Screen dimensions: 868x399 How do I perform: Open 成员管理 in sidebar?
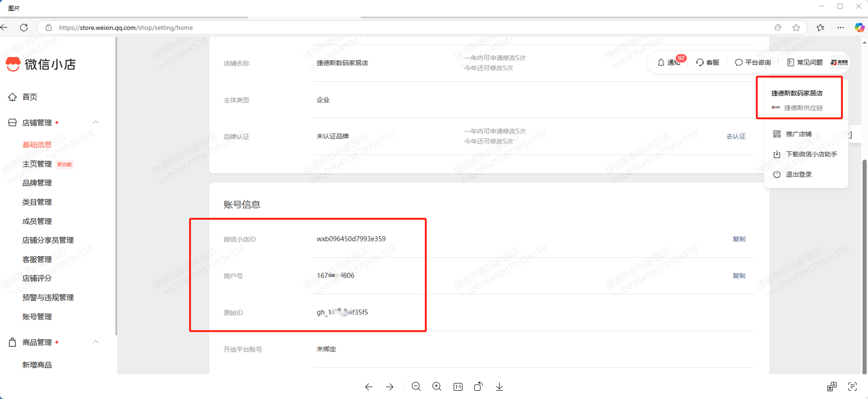[37, 221]
